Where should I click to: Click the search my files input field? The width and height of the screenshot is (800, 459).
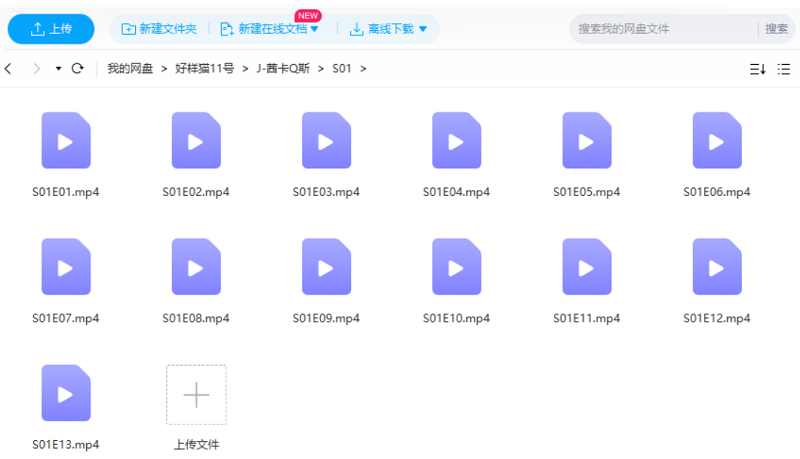point(665,29)
